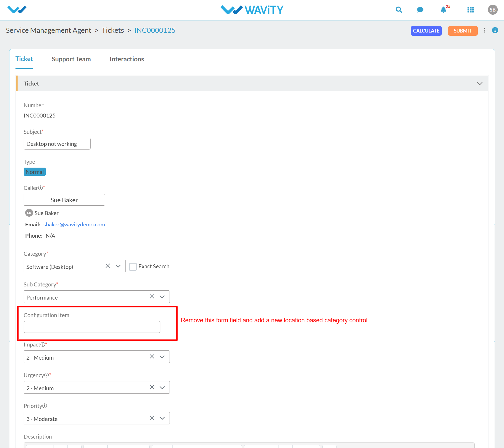Open the SB user avatar menu
The width and height of the screenshot is (504, 448).
pyautogui.click(x=493, y=10)
